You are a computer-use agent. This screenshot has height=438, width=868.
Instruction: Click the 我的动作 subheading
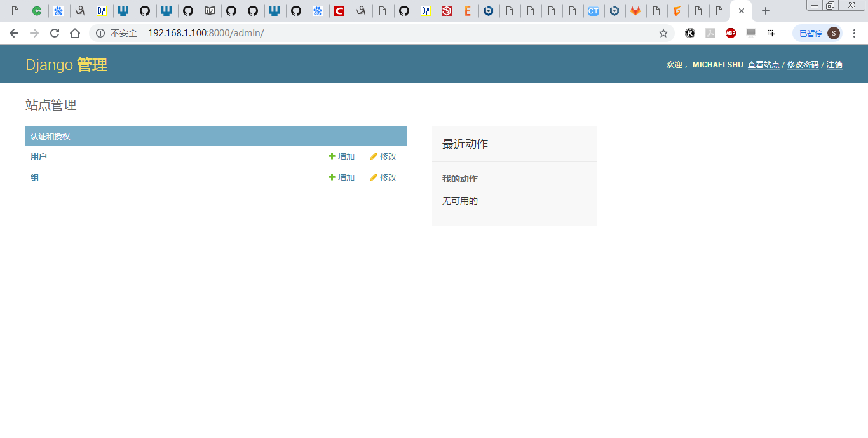[460, 179]
